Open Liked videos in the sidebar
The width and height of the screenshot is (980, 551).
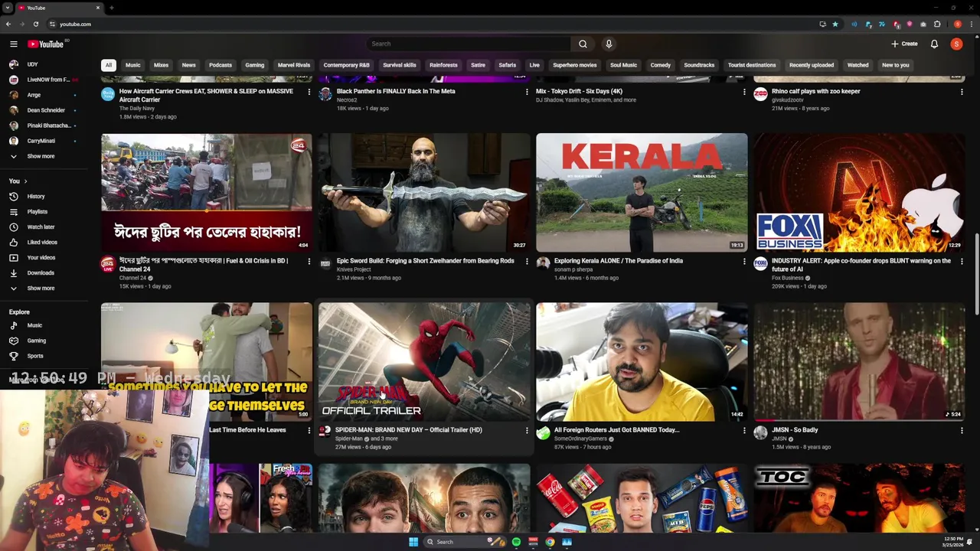pos(42,242)
